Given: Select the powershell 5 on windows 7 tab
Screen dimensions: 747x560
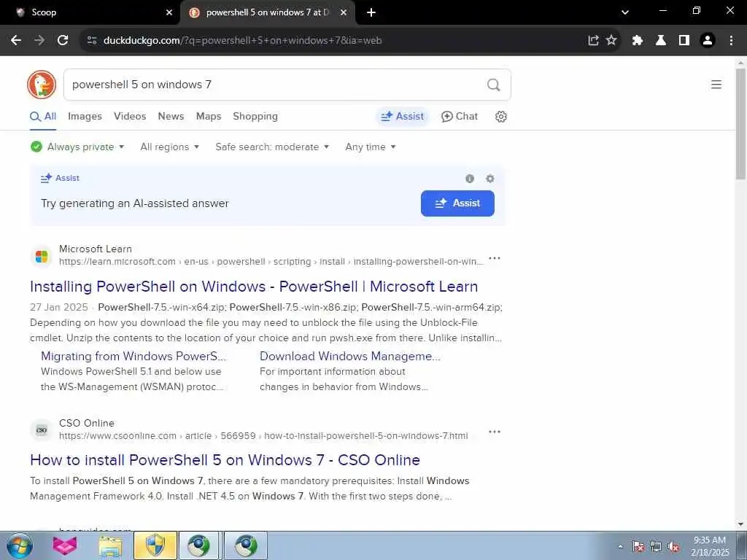Looking at the screenshot, I should tap(268, 13).
